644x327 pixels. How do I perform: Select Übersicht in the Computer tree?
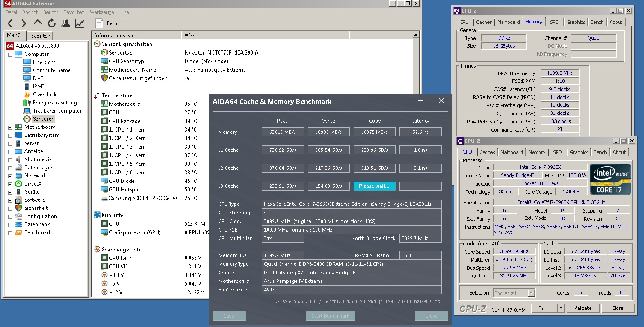pyautogui.click(x=44, y=62)
